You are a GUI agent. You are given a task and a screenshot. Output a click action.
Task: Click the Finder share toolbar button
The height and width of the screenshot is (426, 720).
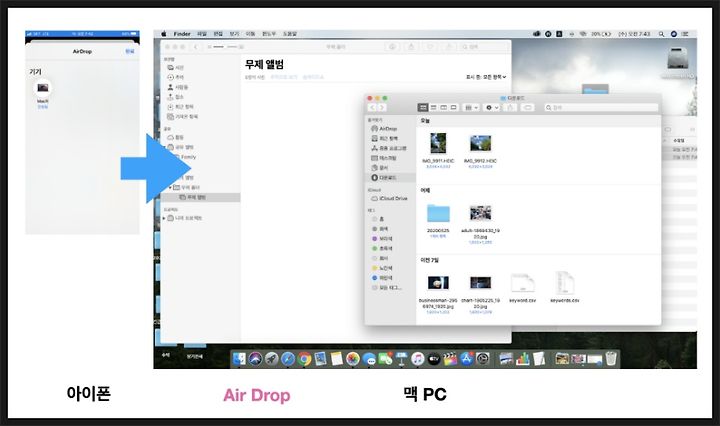(510, 107)
